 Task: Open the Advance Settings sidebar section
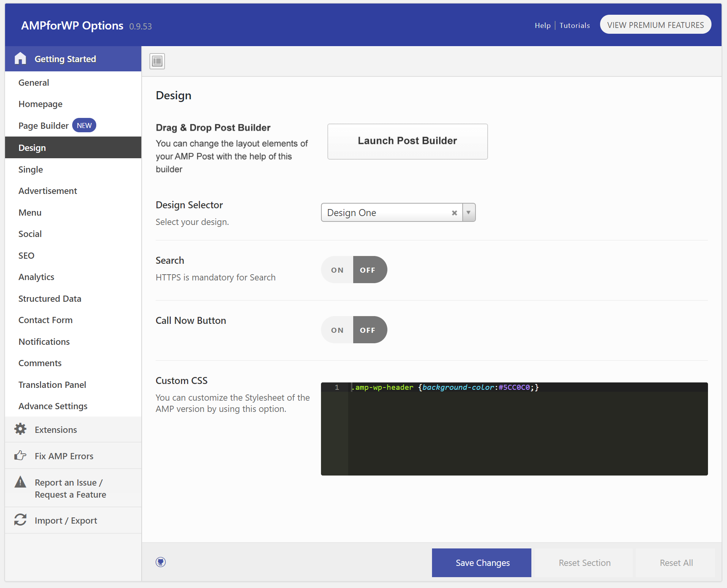[53, 406]
